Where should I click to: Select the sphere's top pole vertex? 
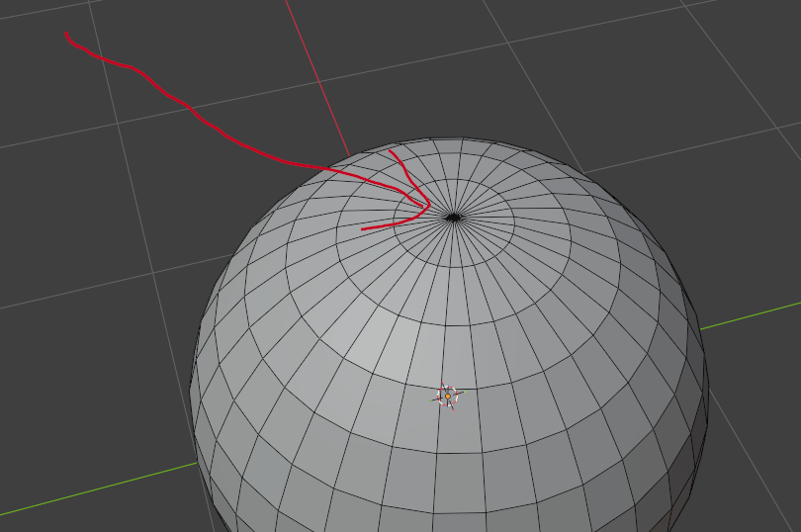coord(454,219)
